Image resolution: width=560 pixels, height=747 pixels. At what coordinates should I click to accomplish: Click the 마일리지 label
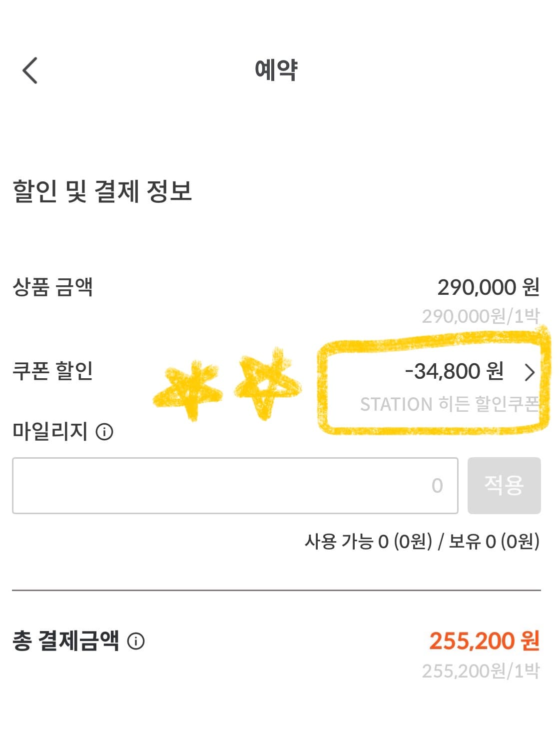click(x=50, y=431)
